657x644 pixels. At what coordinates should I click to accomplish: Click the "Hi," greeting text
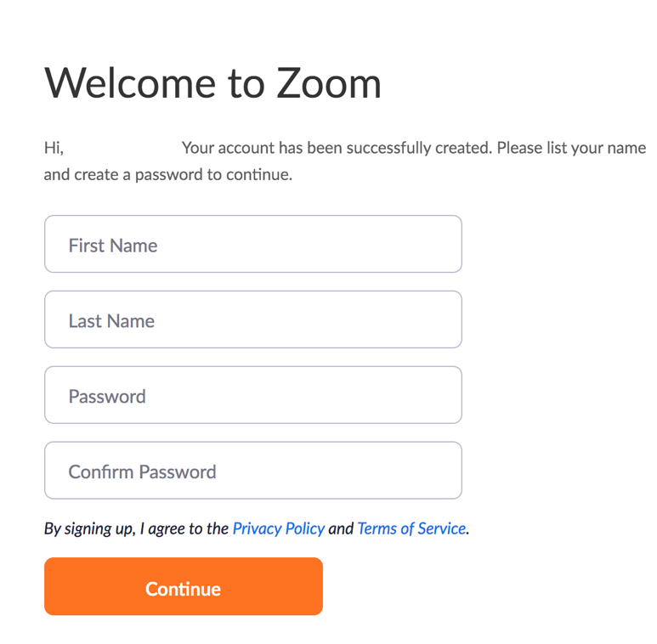click(54, 149)
